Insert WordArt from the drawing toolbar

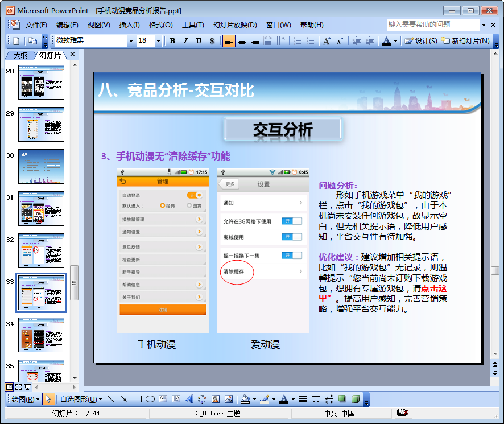[x=189, y=399]
